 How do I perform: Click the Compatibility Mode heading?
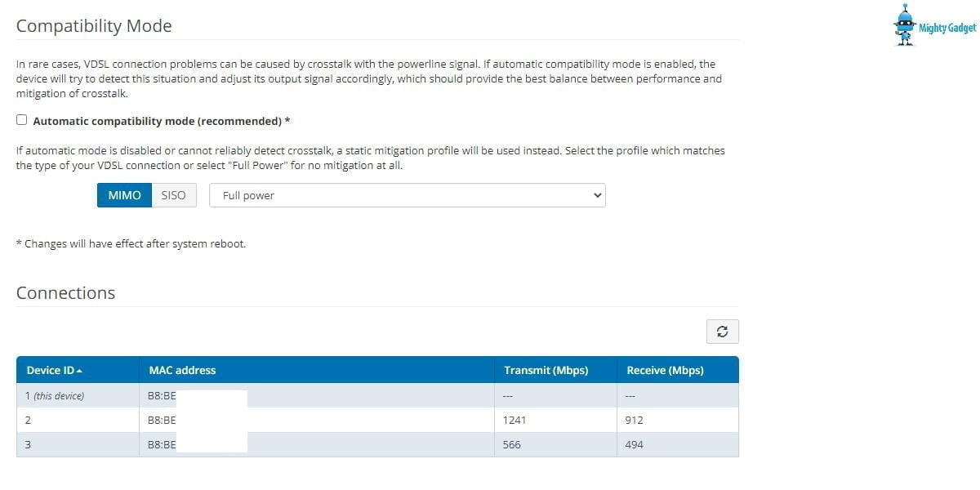click(94, 26)
